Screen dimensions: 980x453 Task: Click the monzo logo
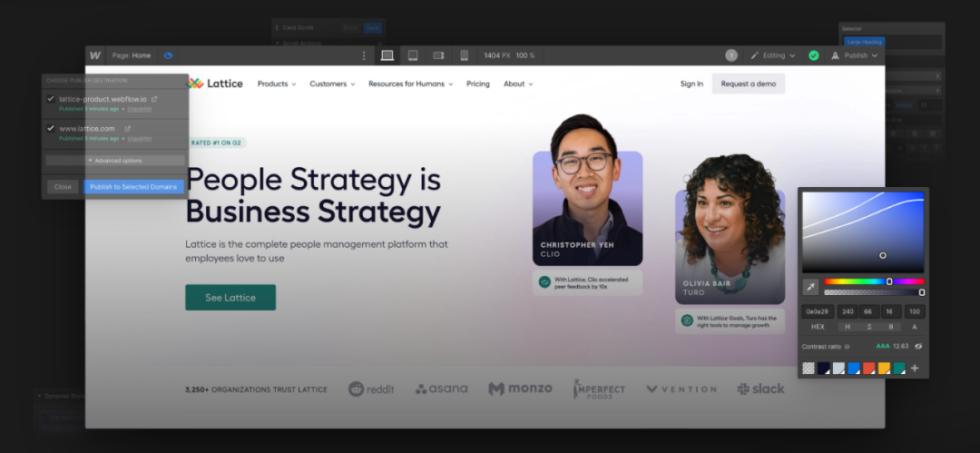click(x=520, y=389)
